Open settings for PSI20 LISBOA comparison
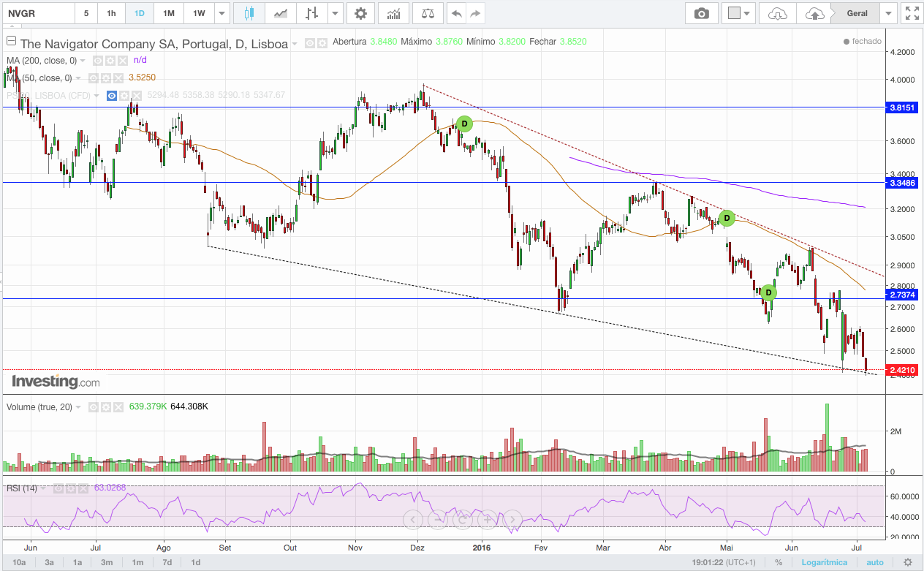924x571 pixels. pyautogui.click(x=124, y=95)
